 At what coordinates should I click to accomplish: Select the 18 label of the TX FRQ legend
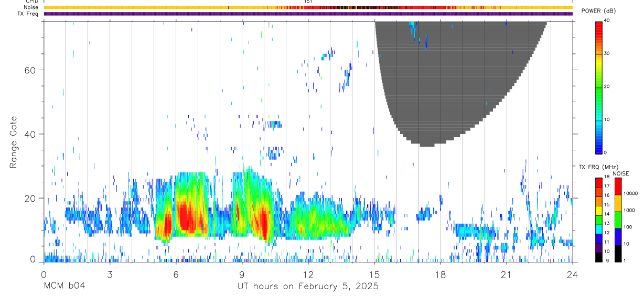coord(607,177)
